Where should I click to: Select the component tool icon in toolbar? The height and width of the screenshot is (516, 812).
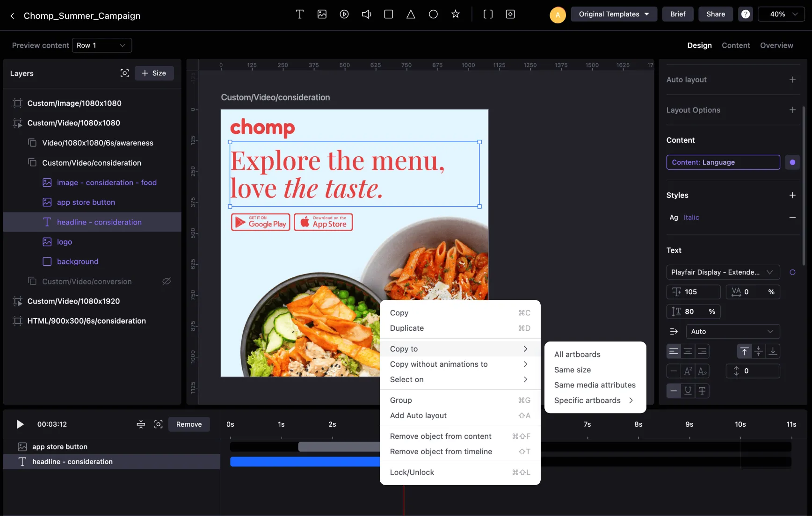click(510, 14)
